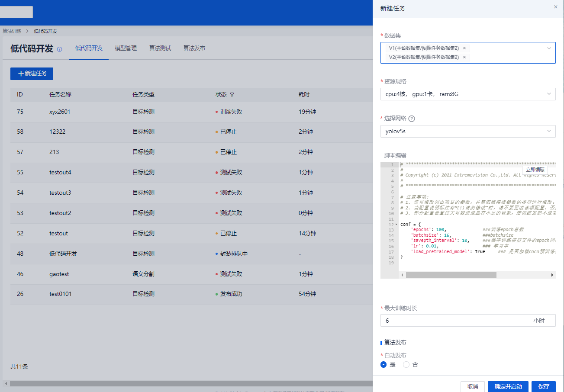Select 否 for 自动发布
This screenshot has height=392, width=564.
pos(406,365)
